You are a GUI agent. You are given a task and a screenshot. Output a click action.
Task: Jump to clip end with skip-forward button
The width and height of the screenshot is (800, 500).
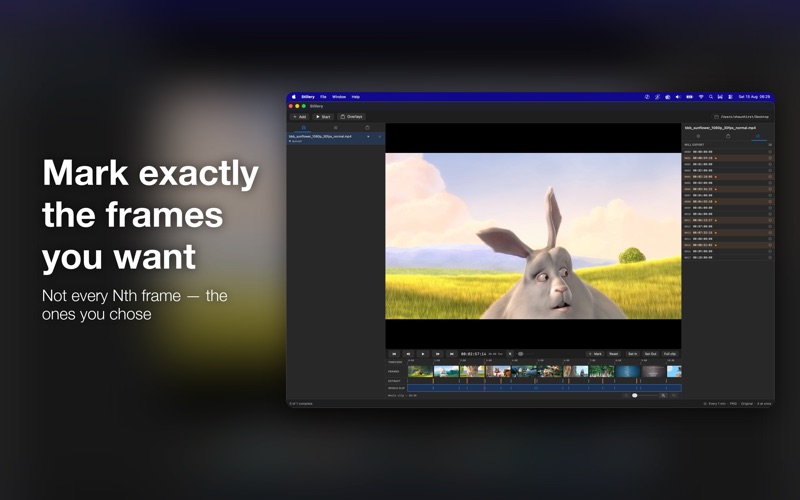click(452, 354)
